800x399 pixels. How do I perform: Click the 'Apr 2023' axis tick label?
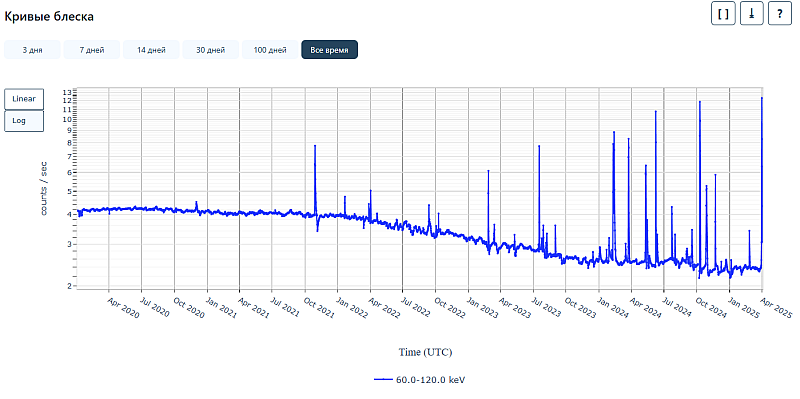[514, 308]
